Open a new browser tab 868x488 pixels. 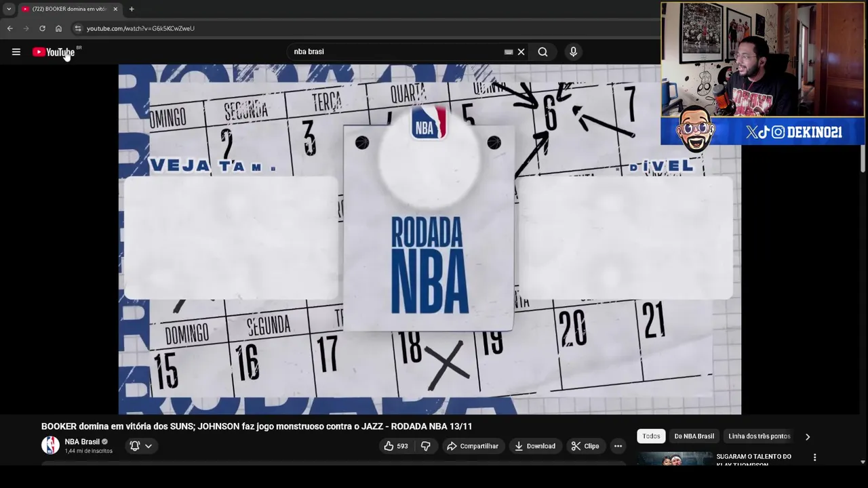132,9
